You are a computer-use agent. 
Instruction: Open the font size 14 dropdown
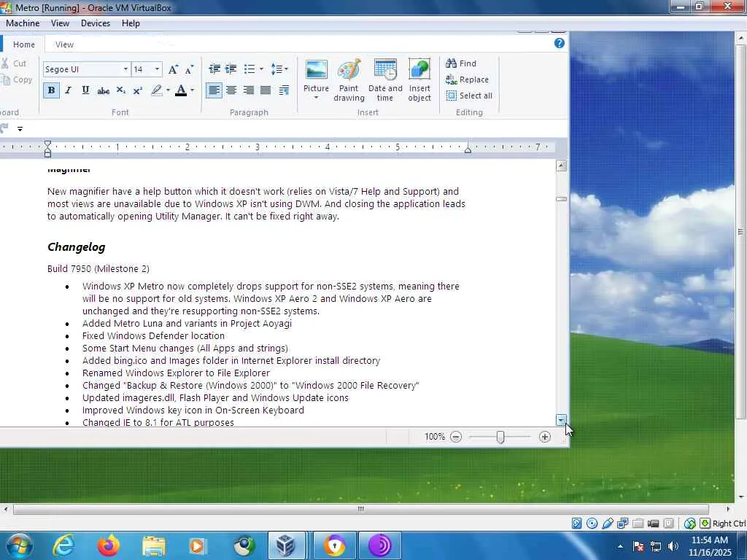pos(157,69)
